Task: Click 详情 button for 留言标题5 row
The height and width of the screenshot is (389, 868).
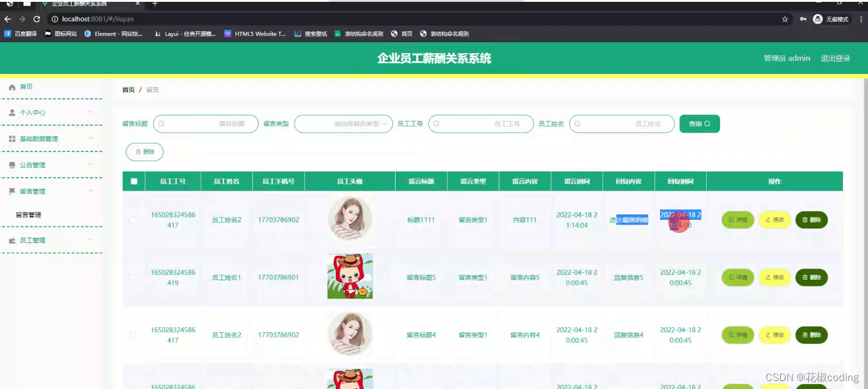Action: (737, 277)
